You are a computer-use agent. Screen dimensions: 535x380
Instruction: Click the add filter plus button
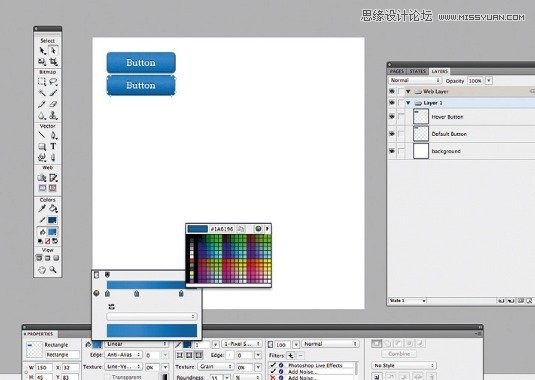[x=291, y=356]
